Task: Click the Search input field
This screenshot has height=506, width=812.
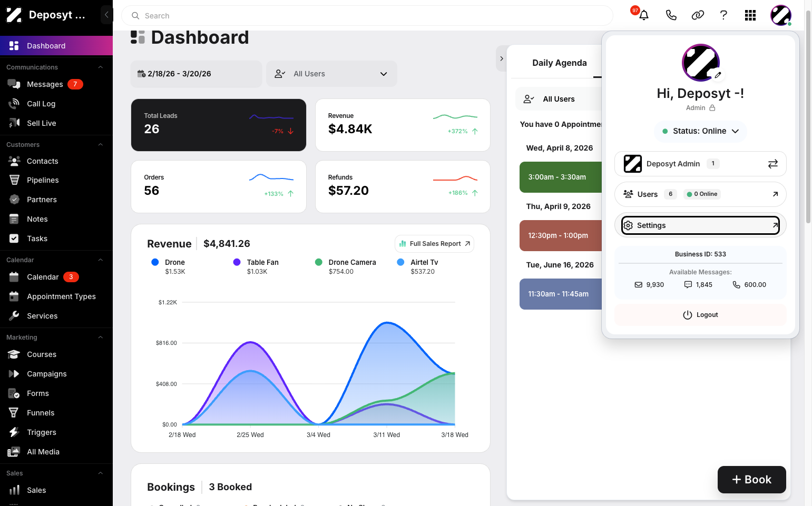Action: pos(367,16)
